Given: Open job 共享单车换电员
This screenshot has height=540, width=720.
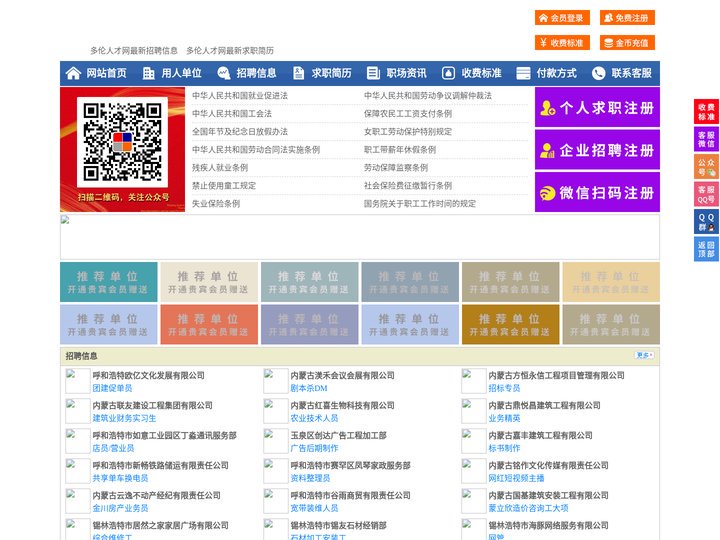Looking at the screenshot, I should 120,478.
